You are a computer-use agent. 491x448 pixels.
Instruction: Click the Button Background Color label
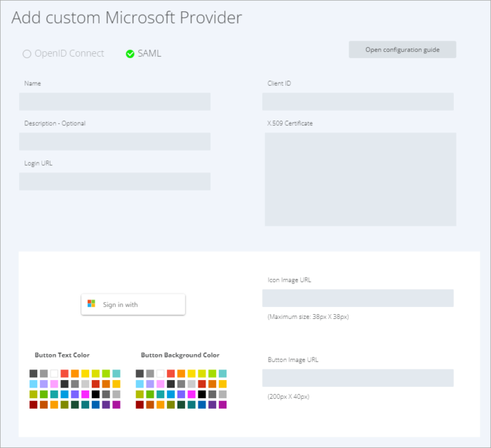180,355
